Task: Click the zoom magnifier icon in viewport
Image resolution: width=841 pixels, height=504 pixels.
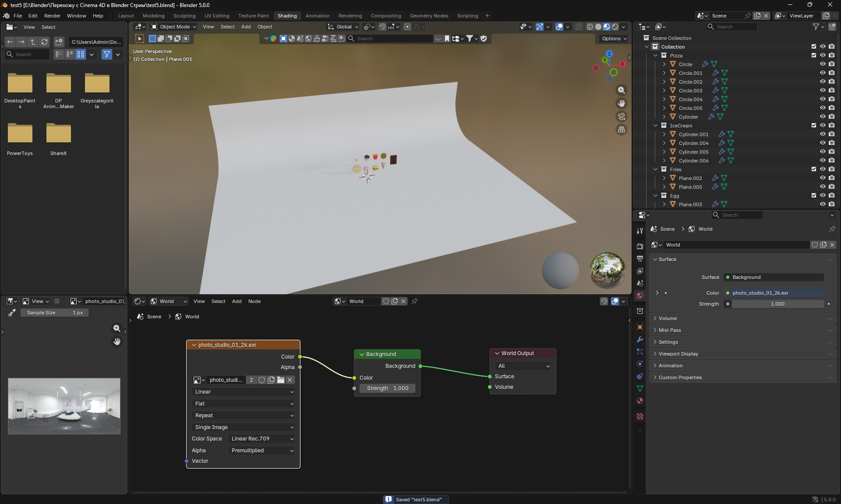Action: pyautogui.click(x=621, y=90)
